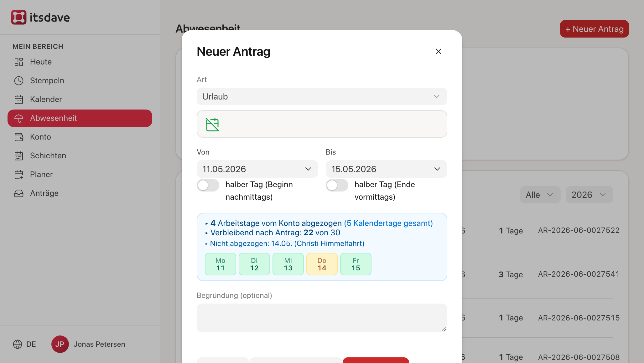This screenshot has width=644, height=363.
Task: Open the Schichten icon in sidebar
Action: 19,156
